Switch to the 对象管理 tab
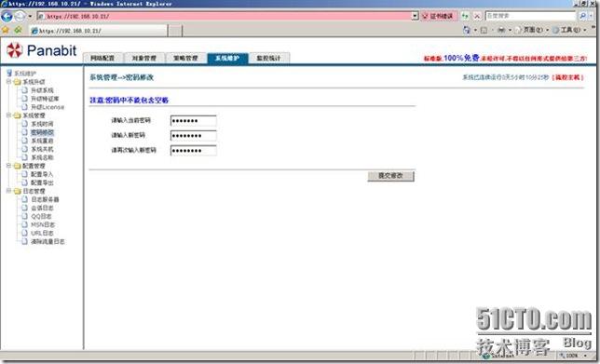Viewport: 600px width, 364px height. point(144,58)
